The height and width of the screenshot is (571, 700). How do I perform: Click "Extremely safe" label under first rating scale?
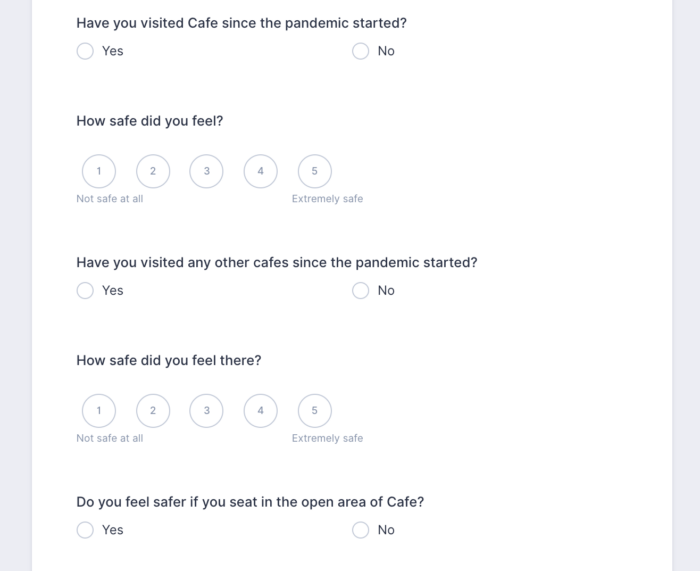[327, 199]
